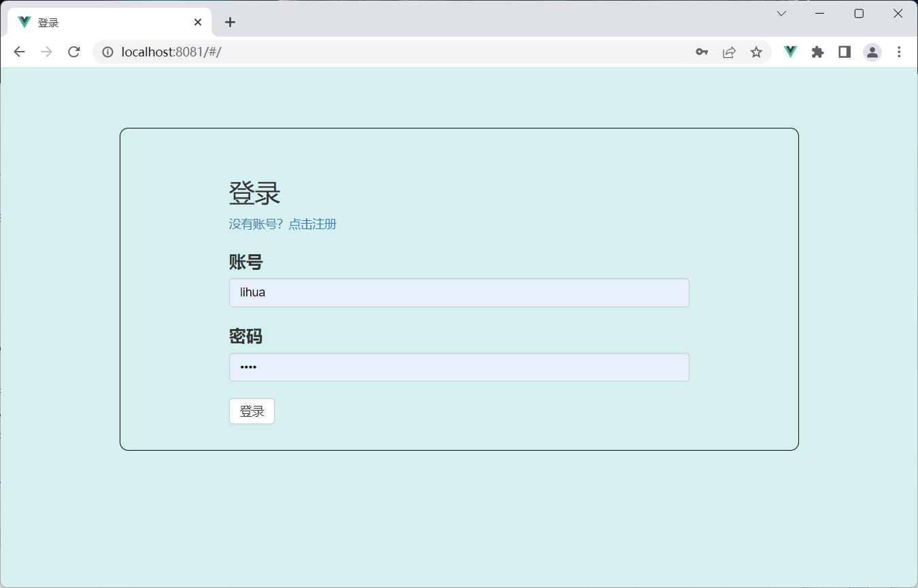Open the three-dot browser menu
The height and width of the screenshot is (588, 918).
point(899,52)
